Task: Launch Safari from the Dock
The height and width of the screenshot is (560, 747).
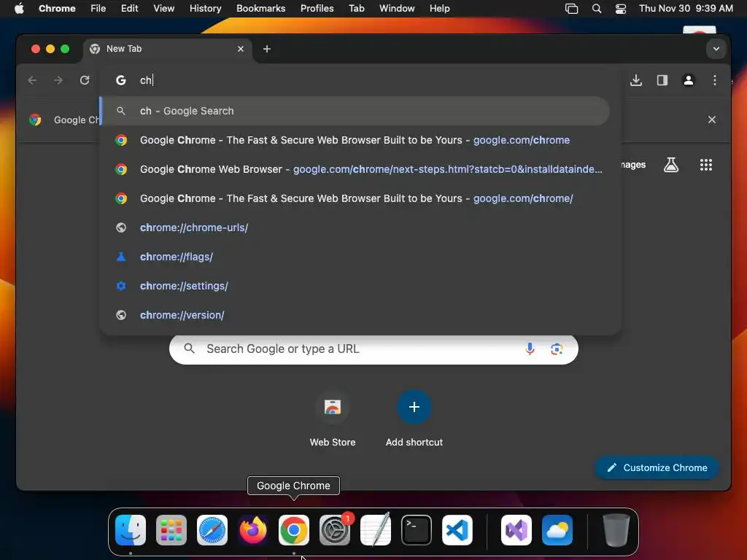Action: click(x=212, y=530)
